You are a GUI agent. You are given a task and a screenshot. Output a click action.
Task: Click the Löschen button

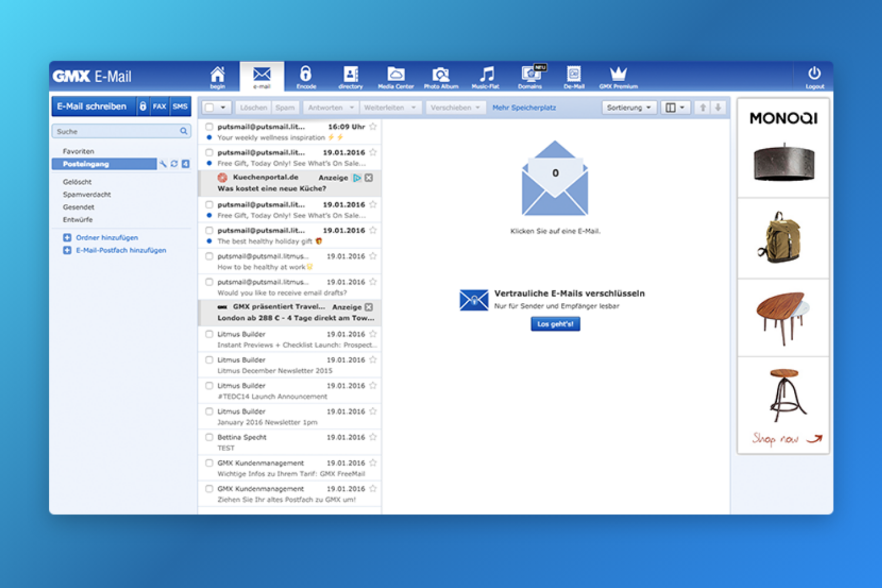pos(253,108)
